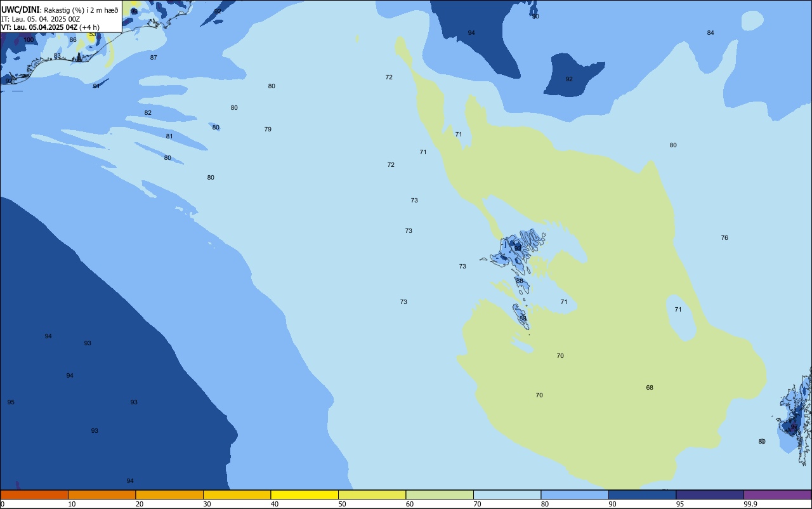This screenshot has height=509, width=812.
Task: Pick the 50–60 yellow-green legend swatch
Action: pyautogui.click(x=372, y=494)
